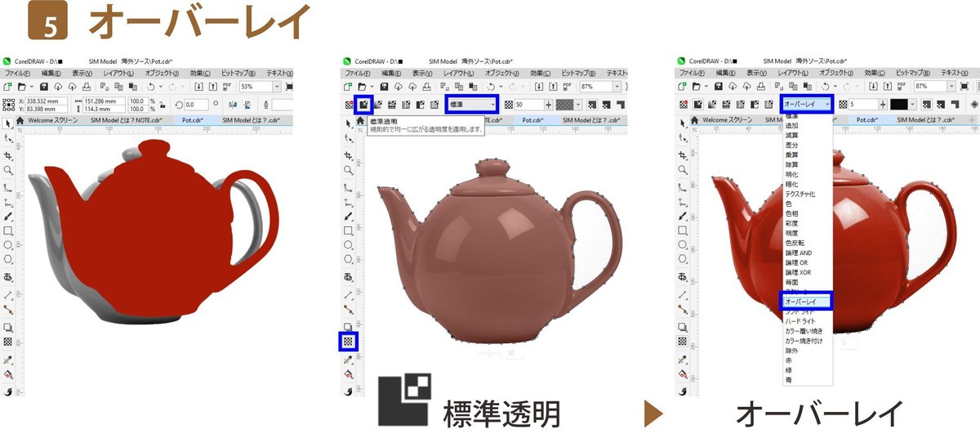Select the Freehand tool in the left window
The image size is (980, 434).
tap(8, 187)
